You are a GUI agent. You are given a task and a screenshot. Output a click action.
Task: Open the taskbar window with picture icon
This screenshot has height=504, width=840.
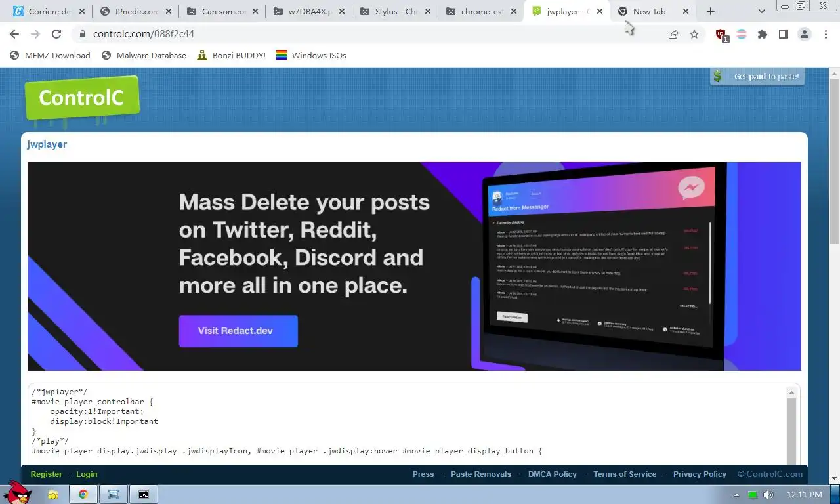114,494
